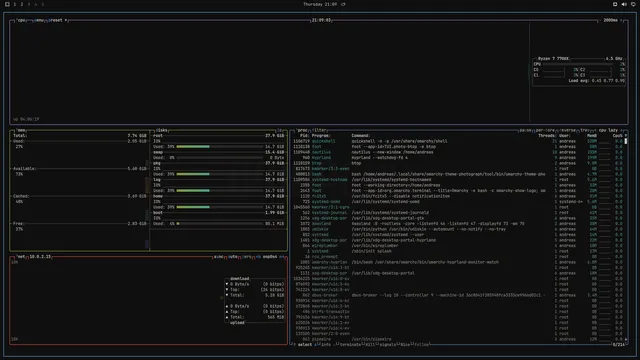
Task: Select the fcitx5 process row
Action: [459, 196]
